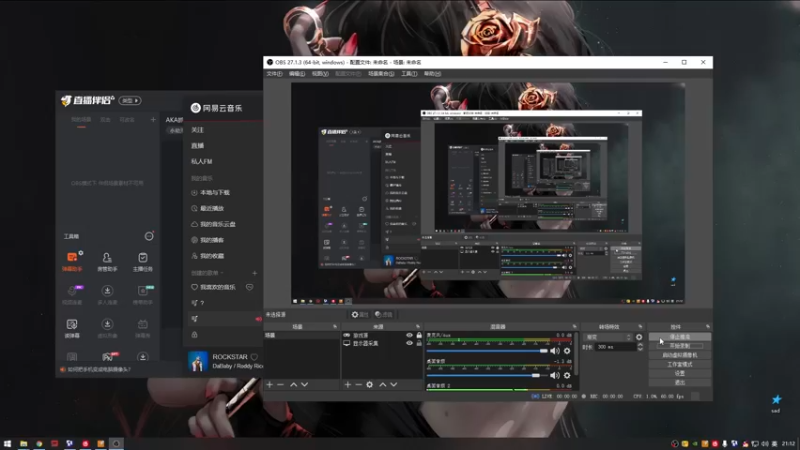This screenshot has width=800, height=450.
Task: Open 设置 from OBS controls
Action: [x=680, y=373]
